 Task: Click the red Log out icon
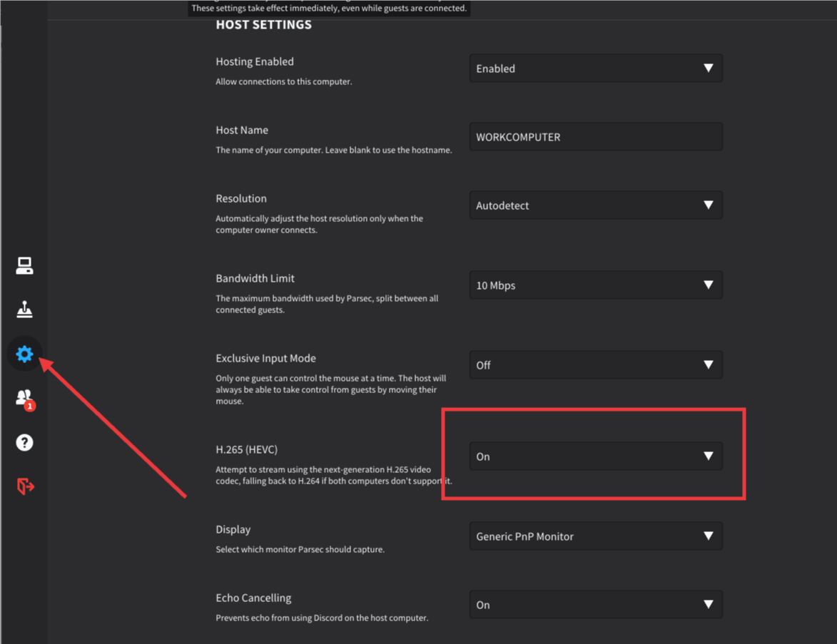click(x=24, y=486)
